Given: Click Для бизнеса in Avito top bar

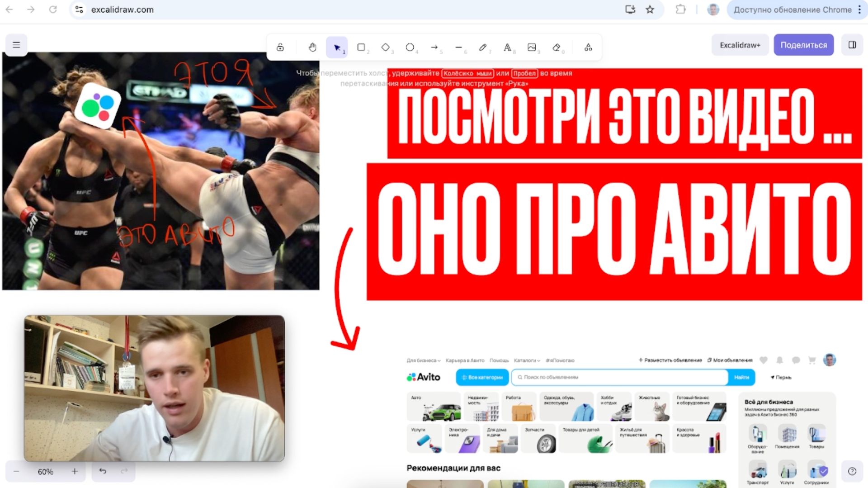Looking at the screenshot, I should coord(423,360).
